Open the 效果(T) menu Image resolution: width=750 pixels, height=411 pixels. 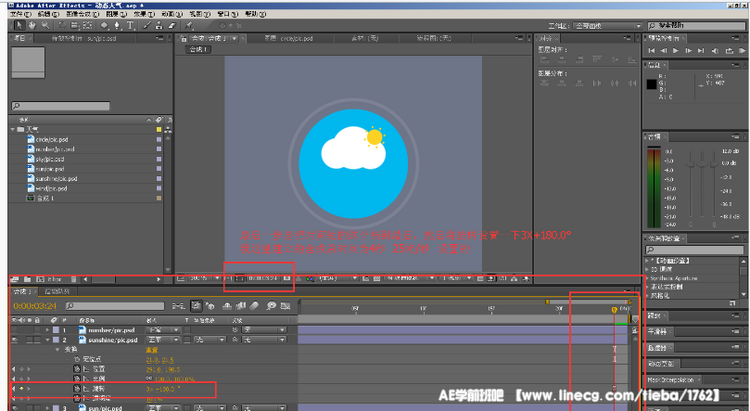coord(143,14)
